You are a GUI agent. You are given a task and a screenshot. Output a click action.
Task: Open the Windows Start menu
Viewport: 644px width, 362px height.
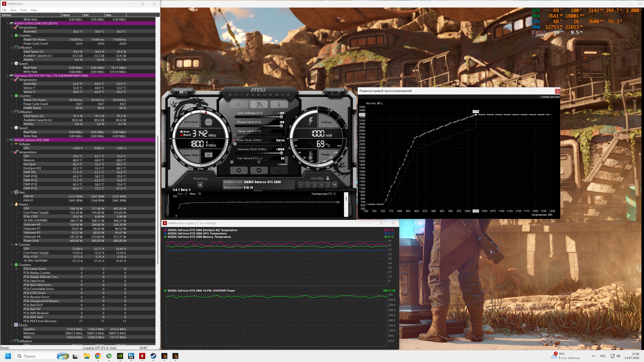coord(8,356)
